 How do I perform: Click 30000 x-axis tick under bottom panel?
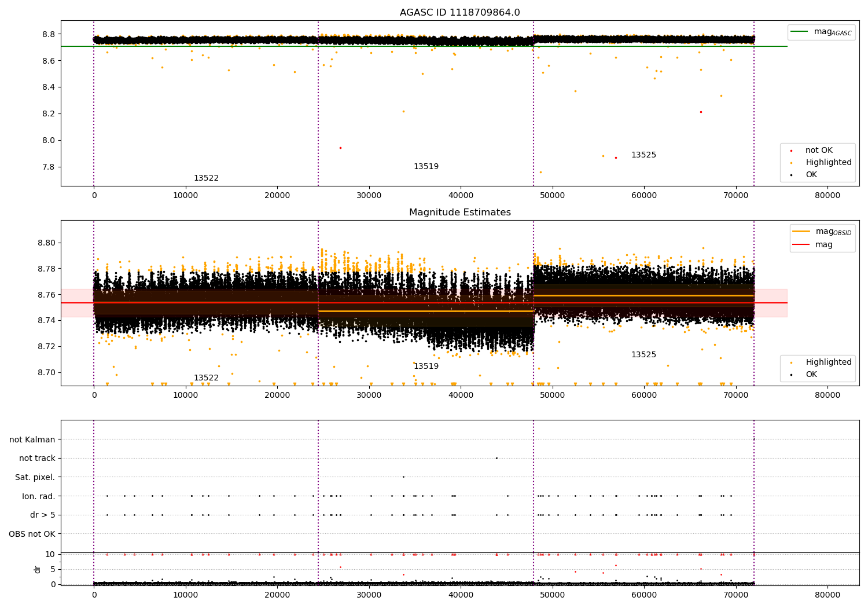369,595
